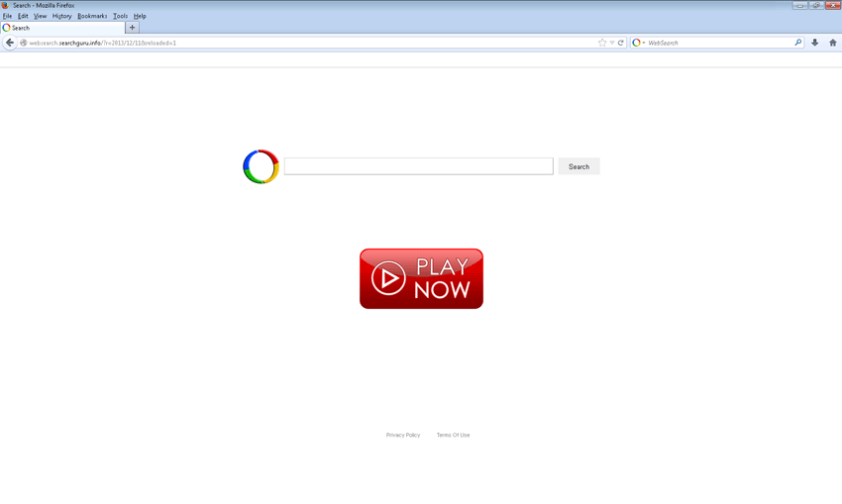Open the Terms Of Use link
The image size is (842, 504).
[x=453, y=435]
